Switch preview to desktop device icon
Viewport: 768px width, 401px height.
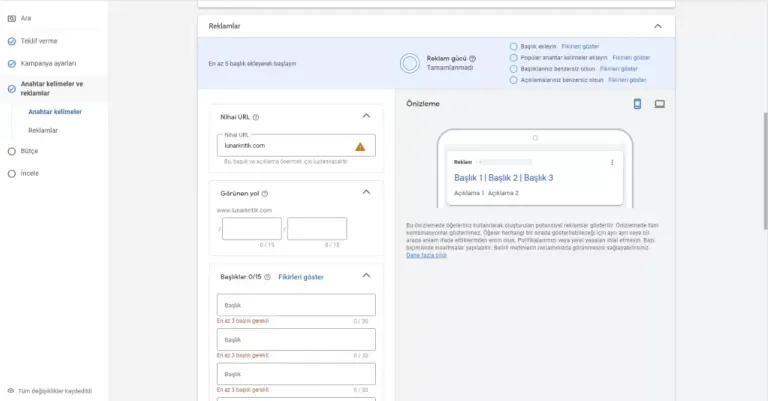click(x=660, y=104)
